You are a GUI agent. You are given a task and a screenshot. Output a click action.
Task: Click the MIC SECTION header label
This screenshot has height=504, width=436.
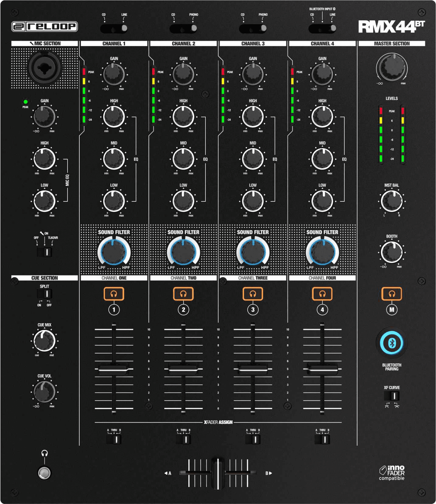point(45,43)
